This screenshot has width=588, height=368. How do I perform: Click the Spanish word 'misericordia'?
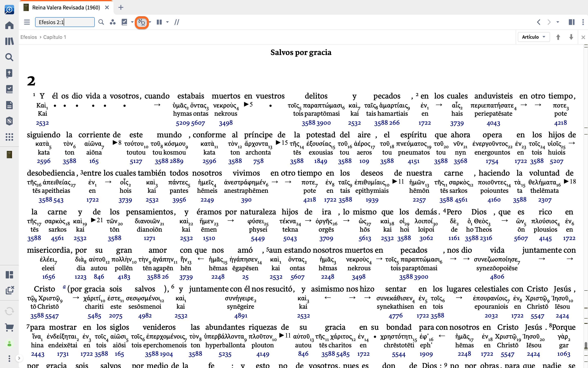[x=49, y=250]
